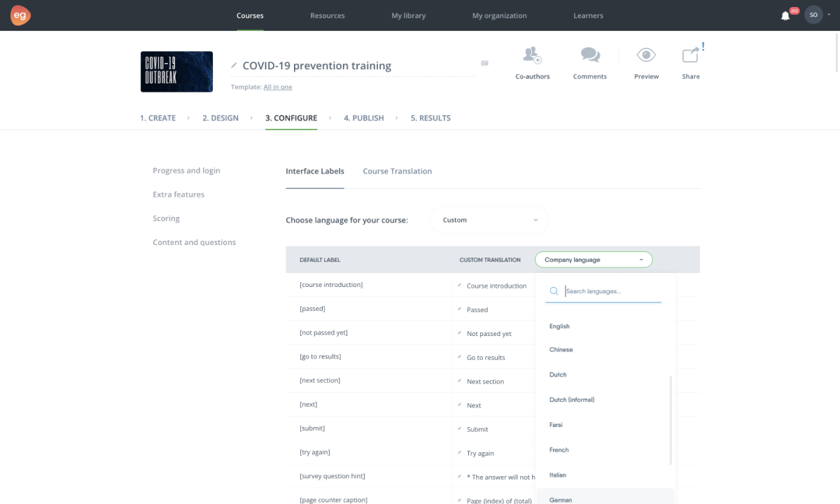Select step 3. CONFIGURE
The image size is (840, 504).
(291, 118)
